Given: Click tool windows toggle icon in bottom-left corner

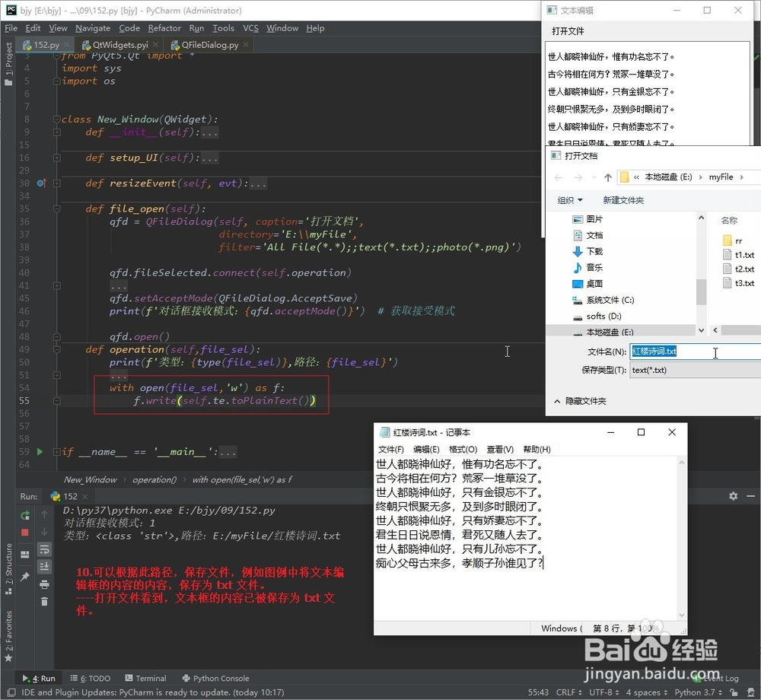Looking at the screenshot, I should (10, 692).
